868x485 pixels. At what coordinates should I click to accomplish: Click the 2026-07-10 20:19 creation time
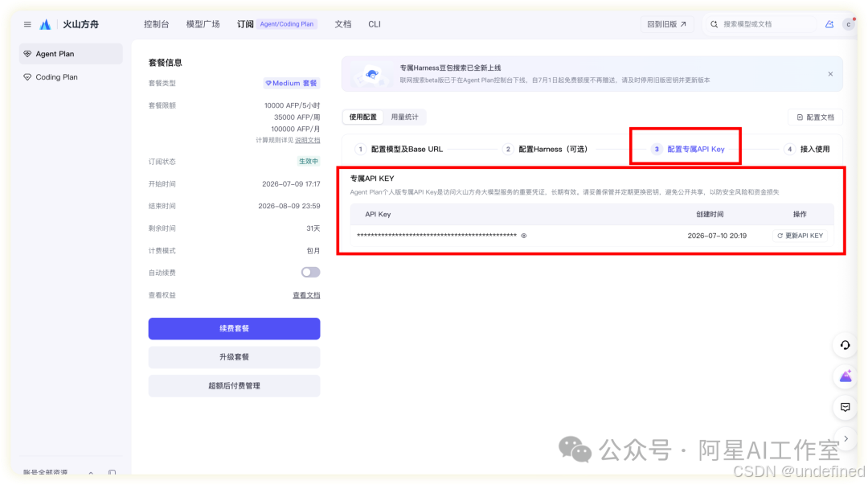pos(717,236)
